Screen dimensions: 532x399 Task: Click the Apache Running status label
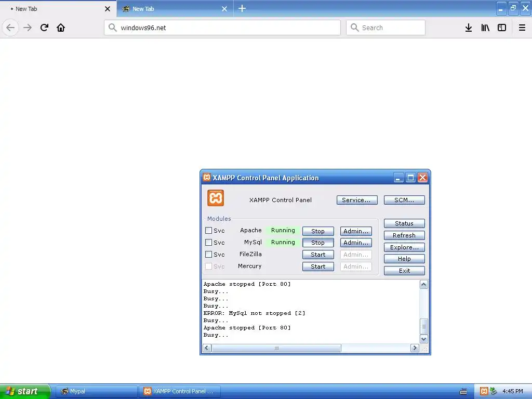point(283,230)
